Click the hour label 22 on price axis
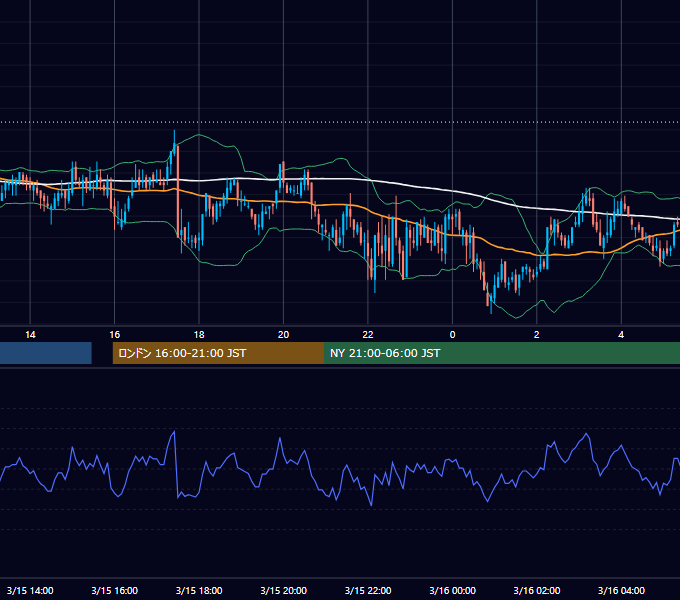 click(x=368, y=335)
